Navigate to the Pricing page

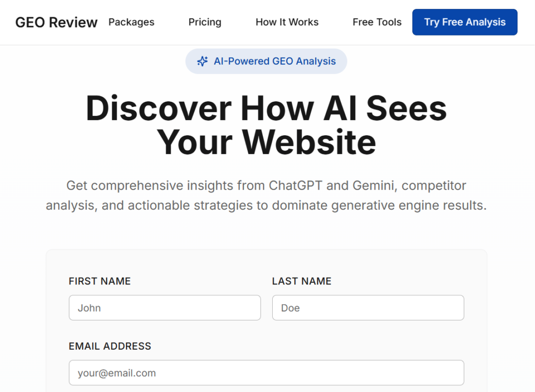205,22
